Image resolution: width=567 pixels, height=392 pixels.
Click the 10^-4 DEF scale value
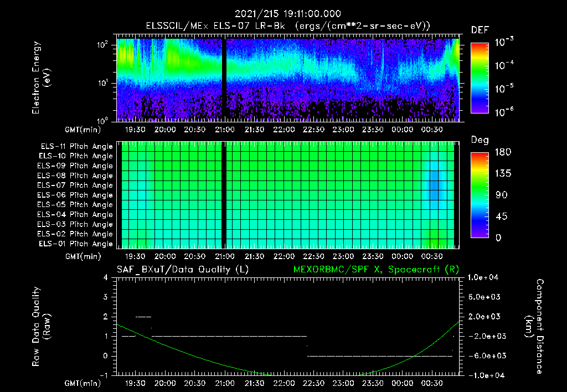(504, 65)
